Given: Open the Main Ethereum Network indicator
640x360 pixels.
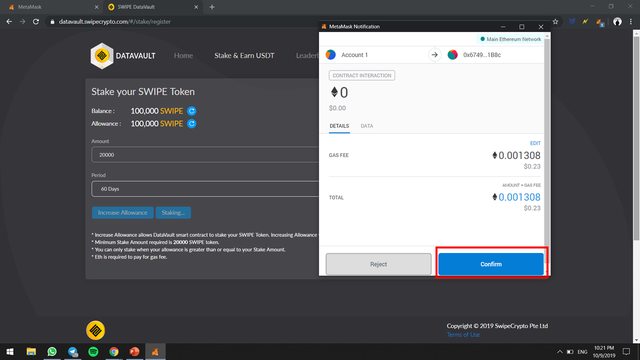Looking at the screenshot, I should click(x=510, y=39).
